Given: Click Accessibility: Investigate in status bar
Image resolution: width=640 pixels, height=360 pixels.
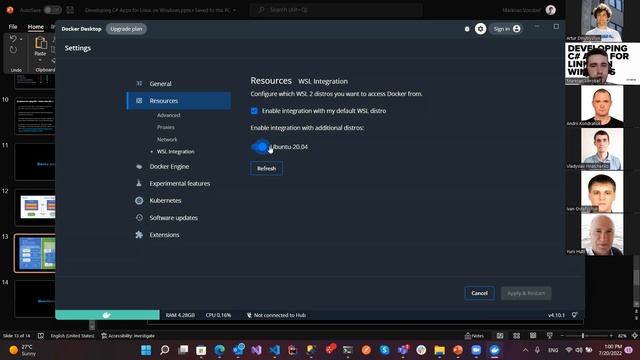Looking at the screenshot, I should click(x=128, y=336).
